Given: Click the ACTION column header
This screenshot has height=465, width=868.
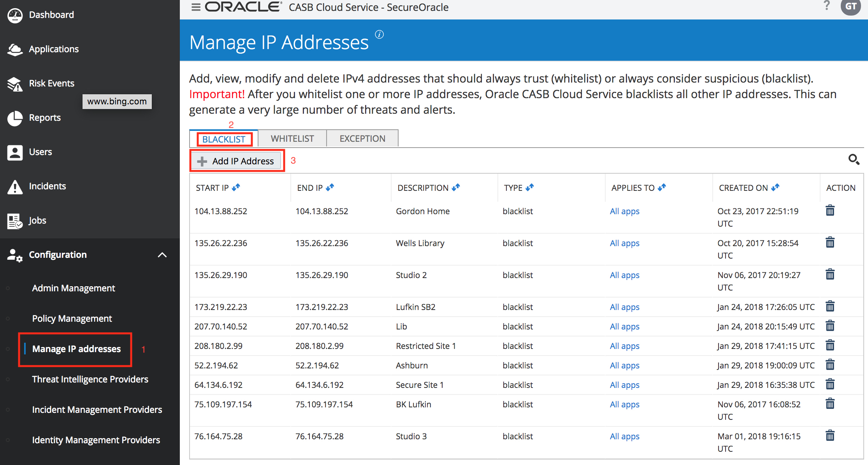Looking at the screenshot, I should [x=841, y=188].
